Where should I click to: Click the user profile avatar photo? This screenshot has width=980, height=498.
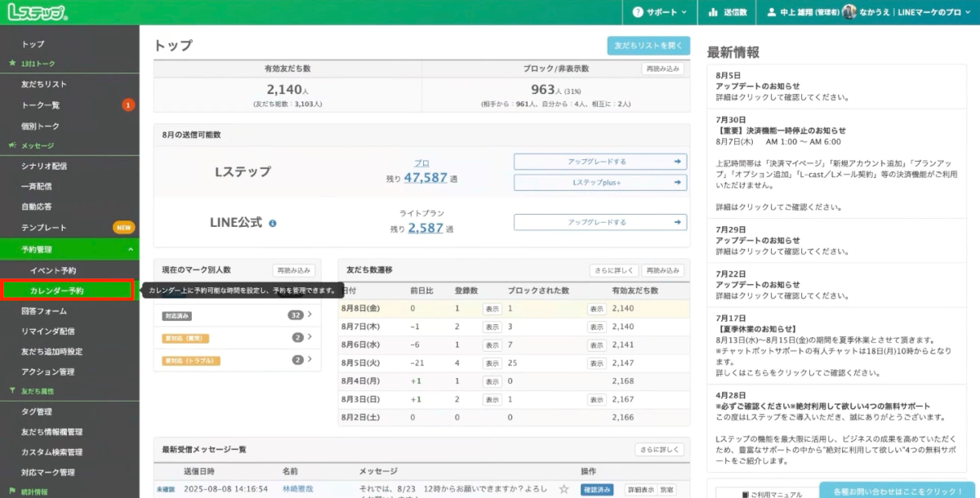tap(849, 12)
